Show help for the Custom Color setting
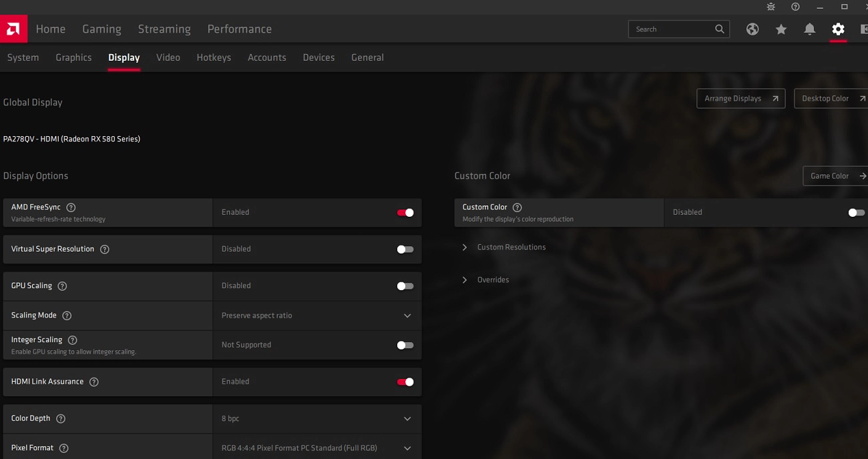The image size is (868, 459). pos(517,207)
